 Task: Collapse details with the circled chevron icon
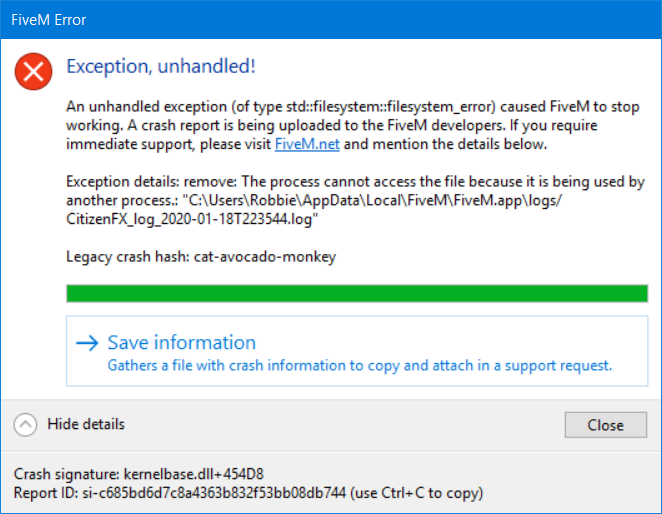[x=26, y=424]
